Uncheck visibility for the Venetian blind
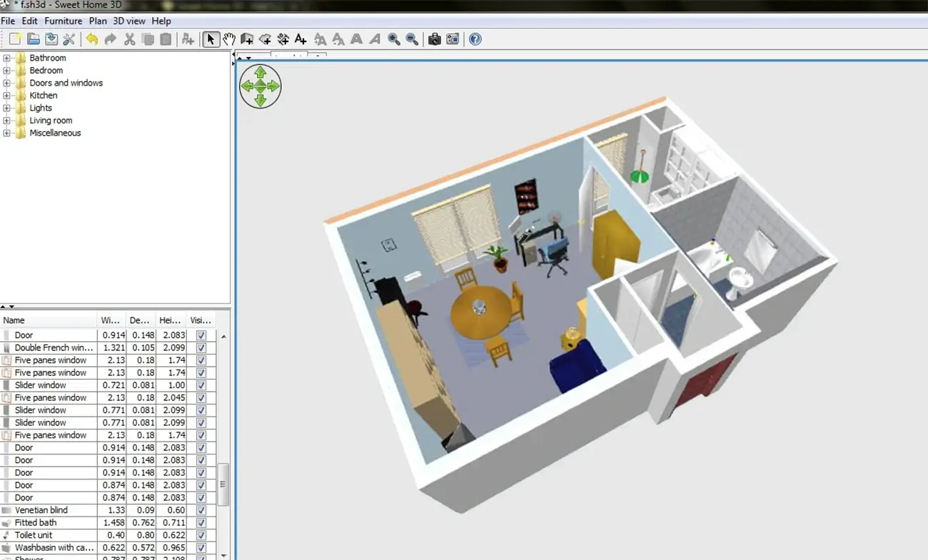928x560 pixels. tap(201, 509)
